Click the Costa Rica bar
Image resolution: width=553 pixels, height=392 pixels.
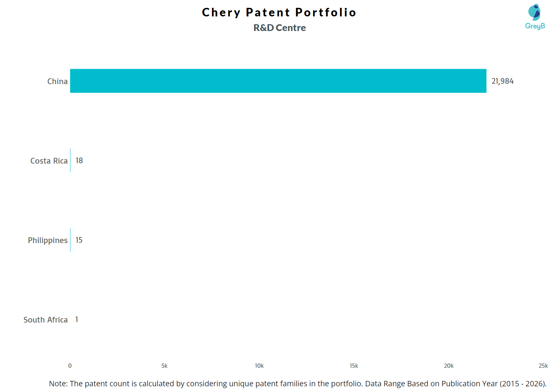click(70, 160)
